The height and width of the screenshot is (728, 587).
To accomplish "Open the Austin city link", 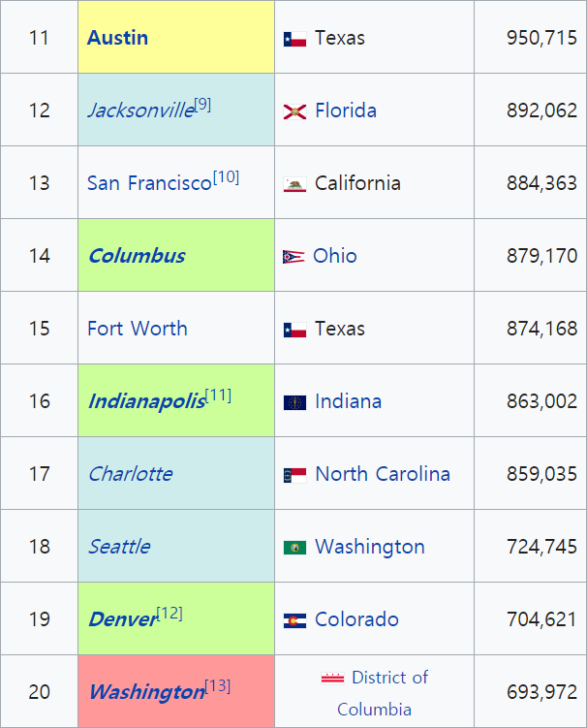I will pos(117,38).
